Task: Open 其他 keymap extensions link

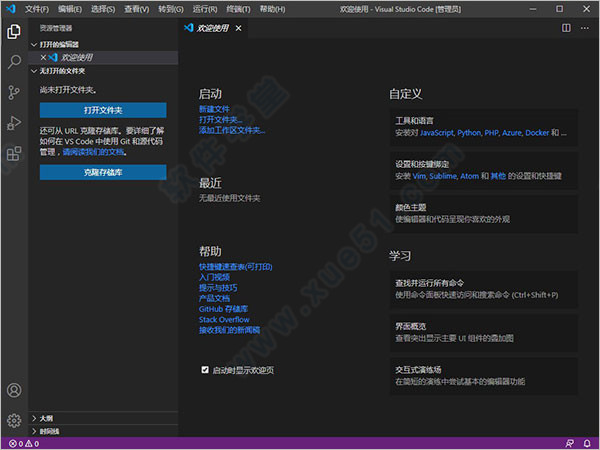Action: 498,176
